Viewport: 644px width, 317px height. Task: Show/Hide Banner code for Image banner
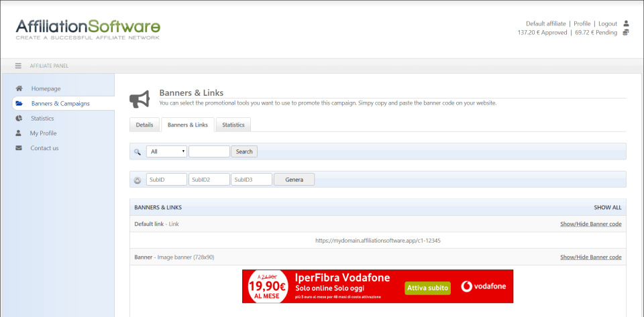(x=590, y=257)
